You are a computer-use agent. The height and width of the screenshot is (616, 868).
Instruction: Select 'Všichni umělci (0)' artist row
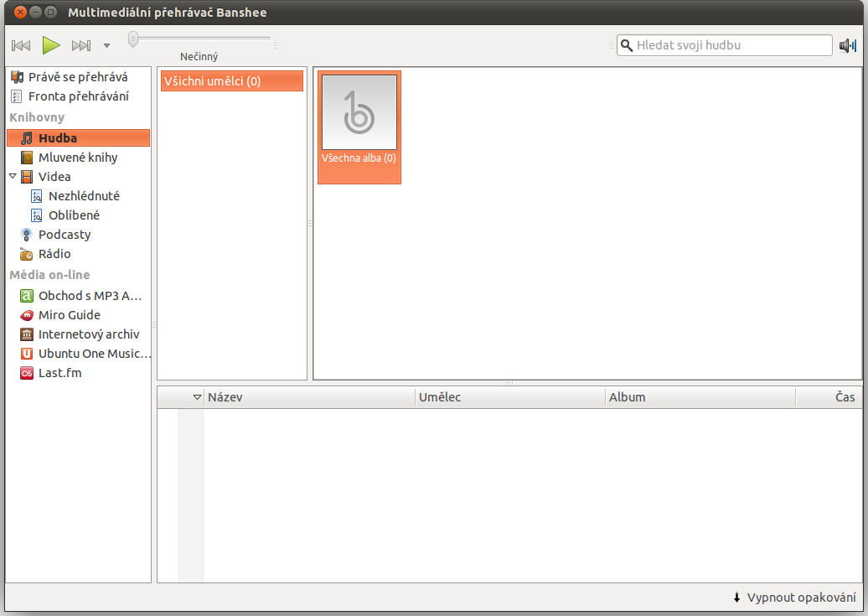pyautogui.click(x=232, y=81)
